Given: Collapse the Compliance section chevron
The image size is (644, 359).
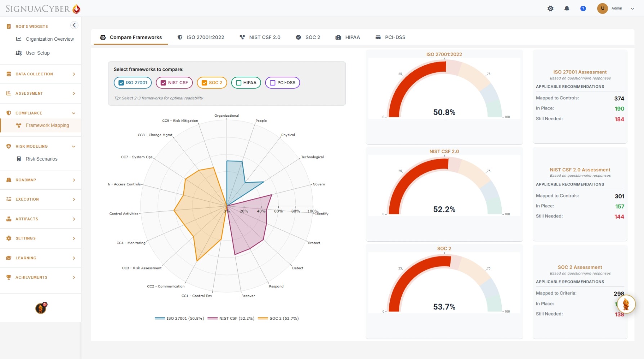Looking at the screenshot, I should pyautogui.click(x=73, y=113).
